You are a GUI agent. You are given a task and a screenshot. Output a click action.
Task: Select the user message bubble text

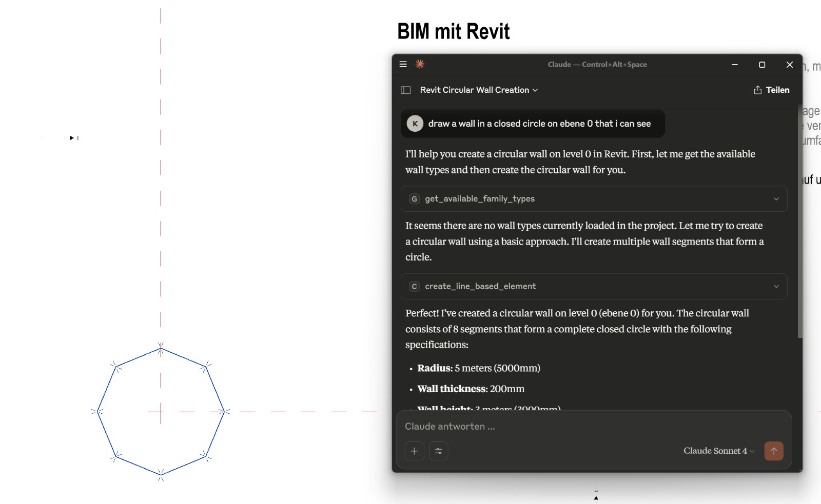539,124
